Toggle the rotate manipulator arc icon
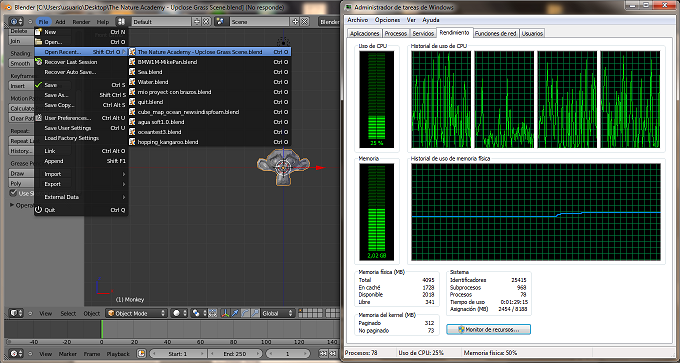 coord(245,313)
